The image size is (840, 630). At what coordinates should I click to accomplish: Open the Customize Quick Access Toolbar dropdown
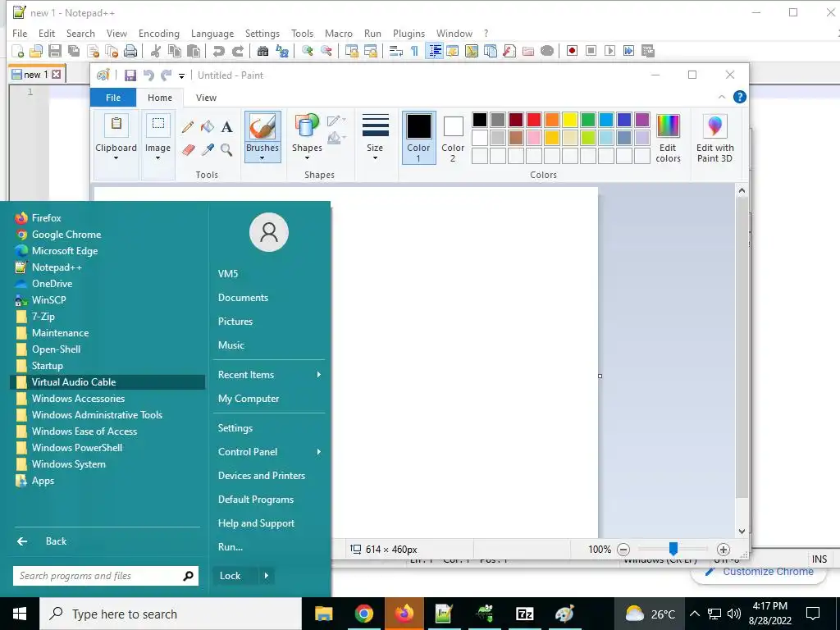[181, 76]
